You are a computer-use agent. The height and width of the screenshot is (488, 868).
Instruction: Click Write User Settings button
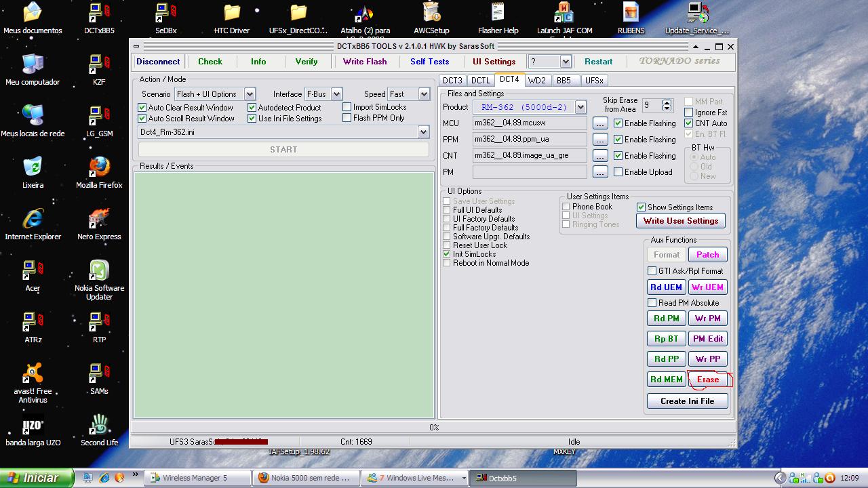click(x=681, y=221)
